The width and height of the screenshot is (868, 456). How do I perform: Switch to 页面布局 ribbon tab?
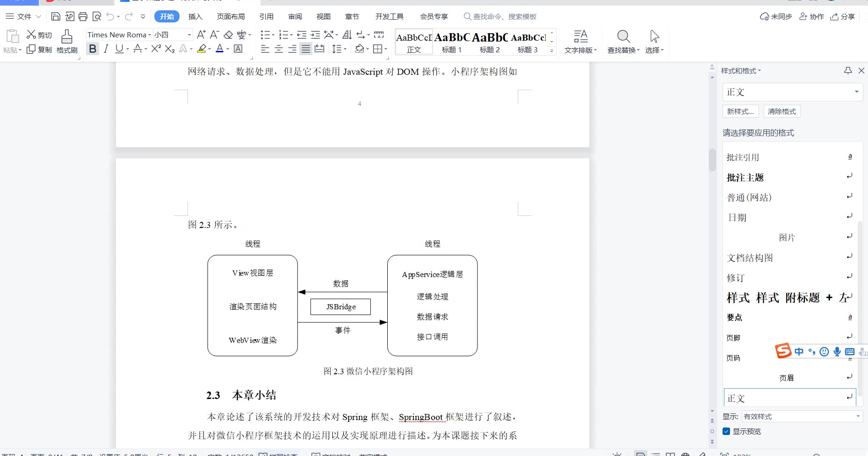point(231,17)
